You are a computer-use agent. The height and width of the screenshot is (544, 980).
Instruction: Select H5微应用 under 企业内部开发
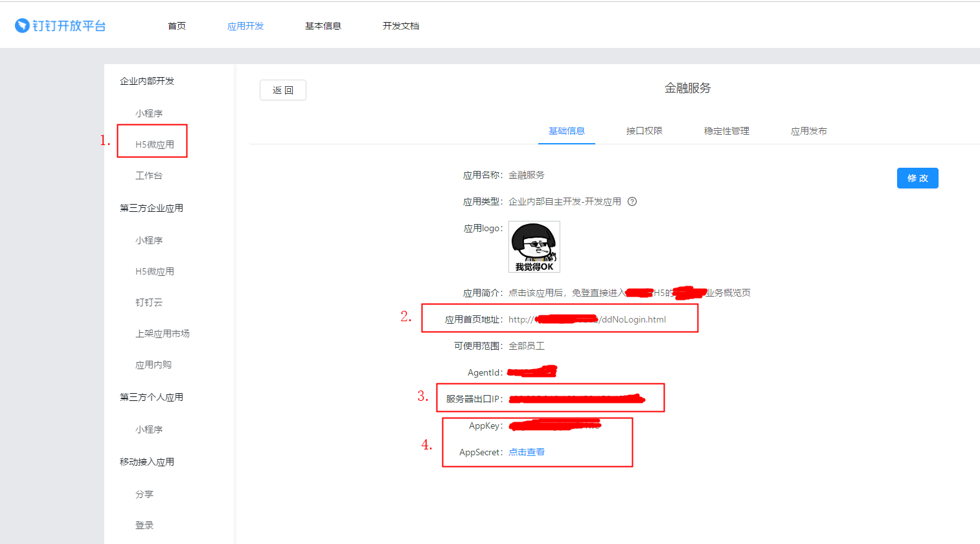point(155,144)
